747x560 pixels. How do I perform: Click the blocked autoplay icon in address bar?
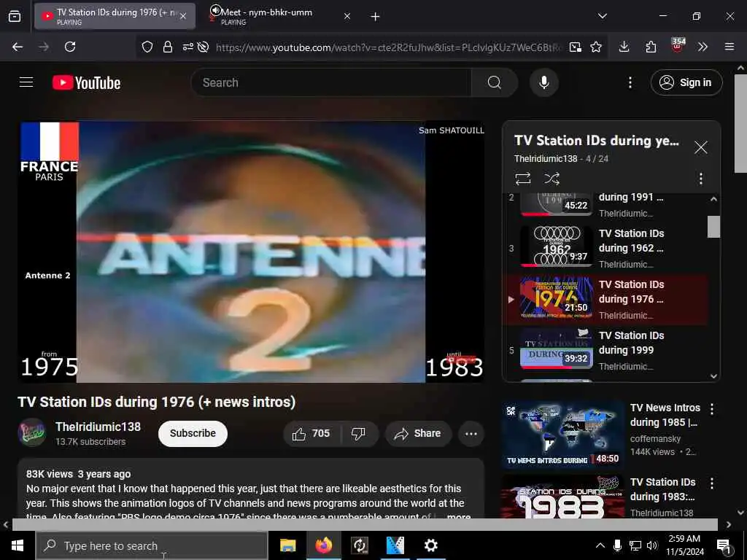[x=203, y=47]
